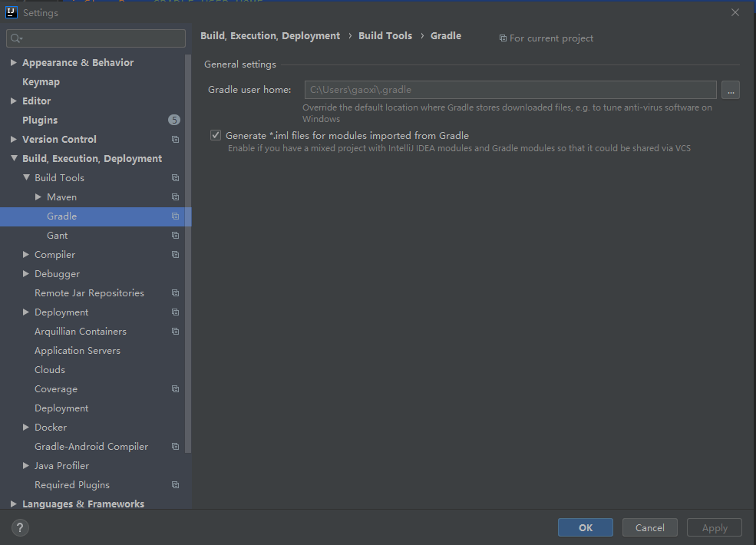The height and width of the screenshot is (545, 756).
Task: Click the project-level icon beside Gradle-Android Compiler
Action: tap(176, 447)
